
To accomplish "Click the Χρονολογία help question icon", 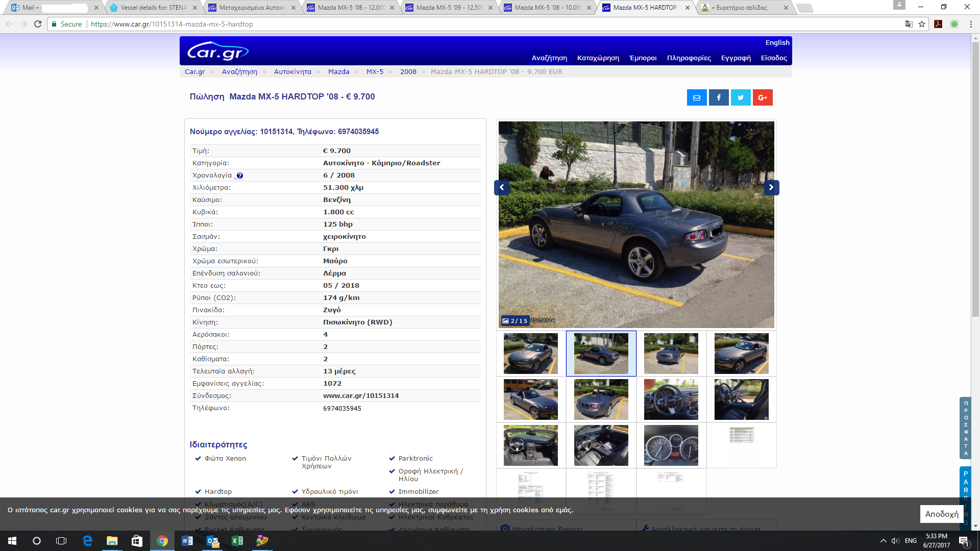I will (240, 176).
